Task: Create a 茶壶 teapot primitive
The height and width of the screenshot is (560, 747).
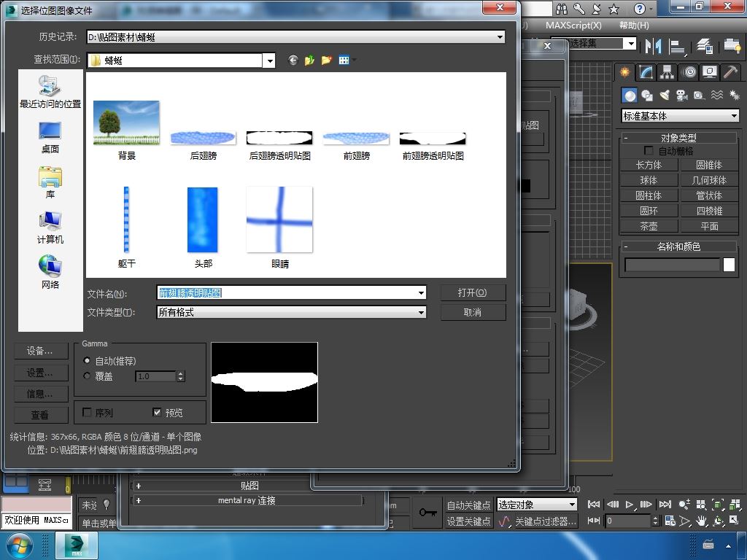Action: click(x=649, y=226)
